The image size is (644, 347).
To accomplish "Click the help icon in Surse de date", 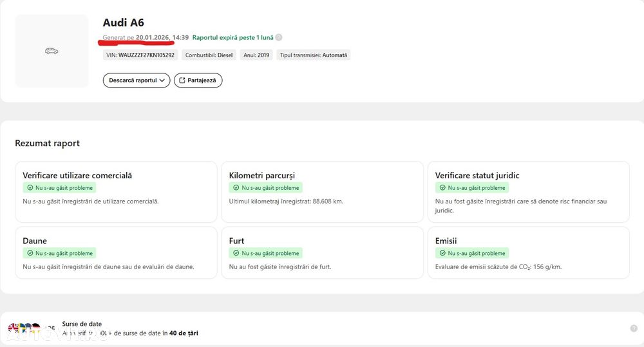I will click(634, 328).
